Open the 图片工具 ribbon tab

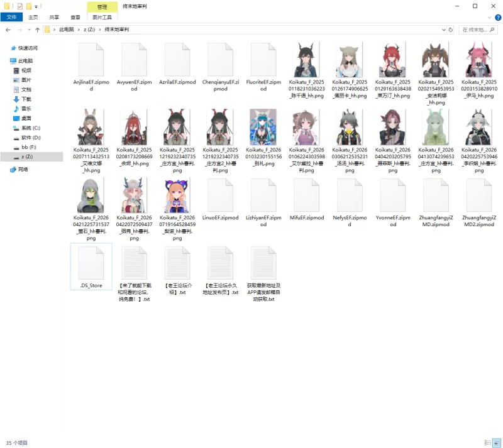[102, 18]
